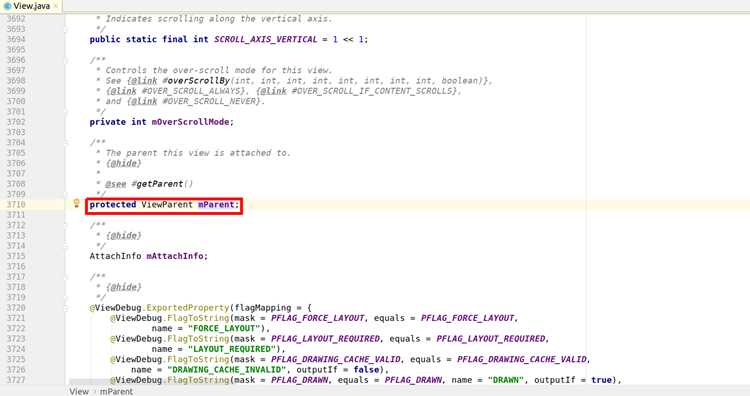This screenshot has height=396, width=750.
Task: Click the {@hide} tag on line 3706
Action: click(123, 163)
